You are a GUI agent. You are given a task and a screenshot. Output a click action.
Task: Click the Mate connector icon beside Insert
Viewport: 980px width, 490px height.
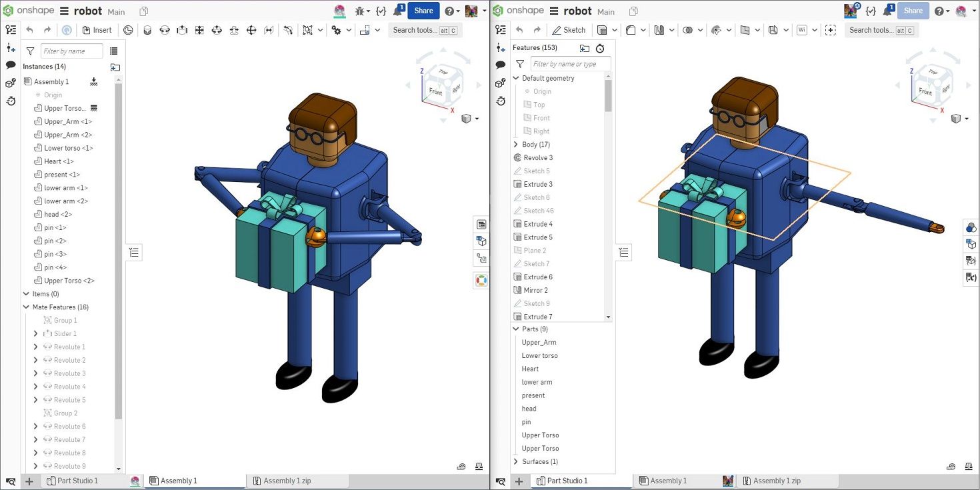[x=128, y=30]
